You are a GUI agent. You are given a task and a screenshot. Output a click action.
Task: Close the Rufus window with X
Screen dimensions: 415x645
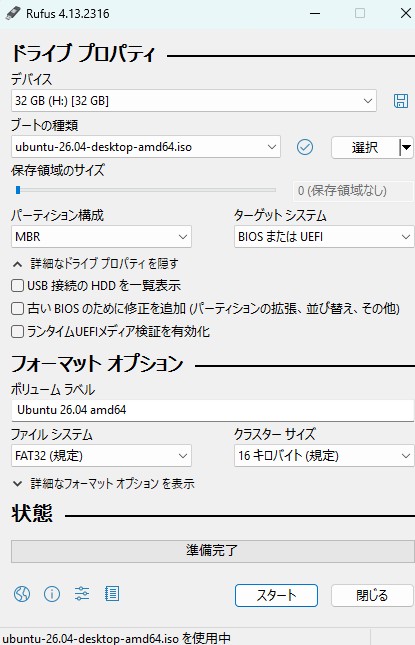point(406,14)
